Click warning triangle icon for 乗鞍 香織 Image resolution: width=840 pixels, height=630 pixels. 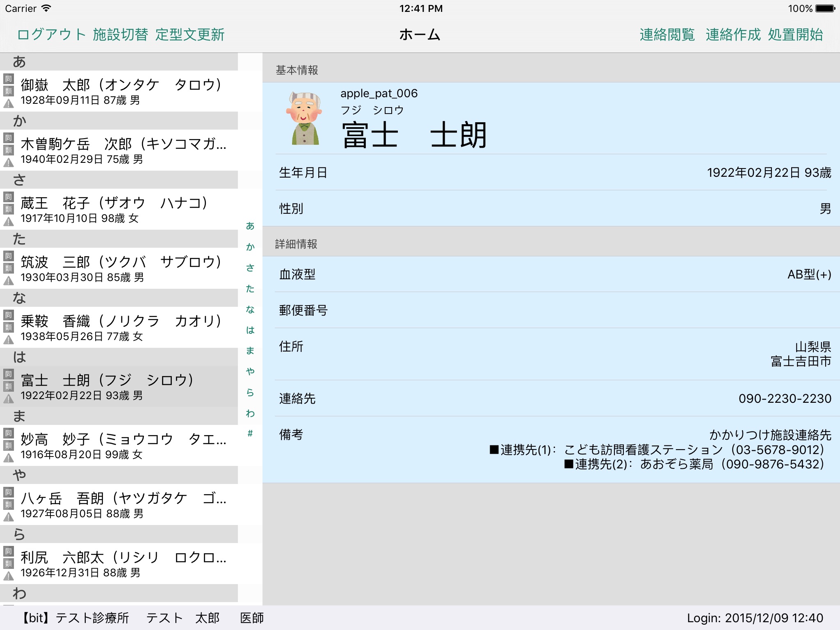point(9,340)
